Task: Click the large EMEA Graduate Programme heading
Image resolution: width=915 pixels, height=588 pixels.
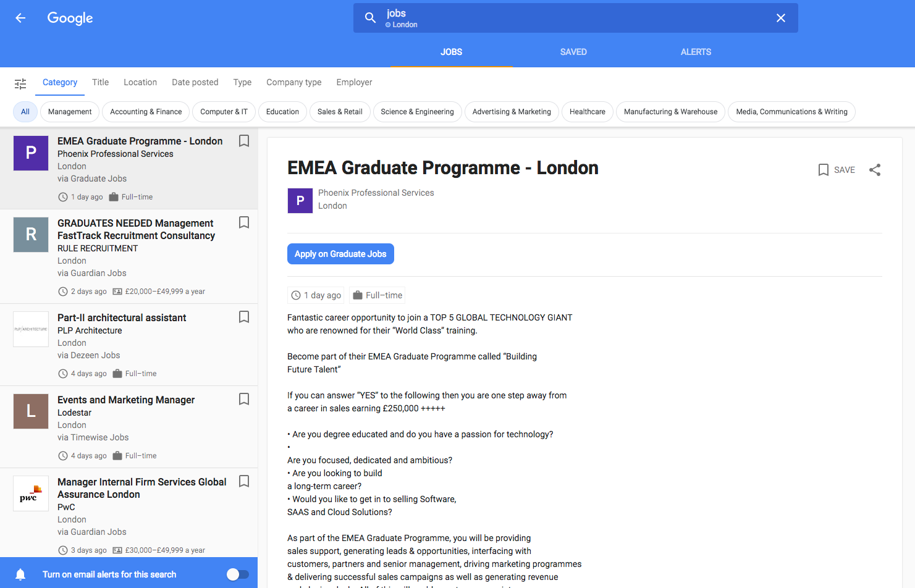Action: [x=443, y=168]
